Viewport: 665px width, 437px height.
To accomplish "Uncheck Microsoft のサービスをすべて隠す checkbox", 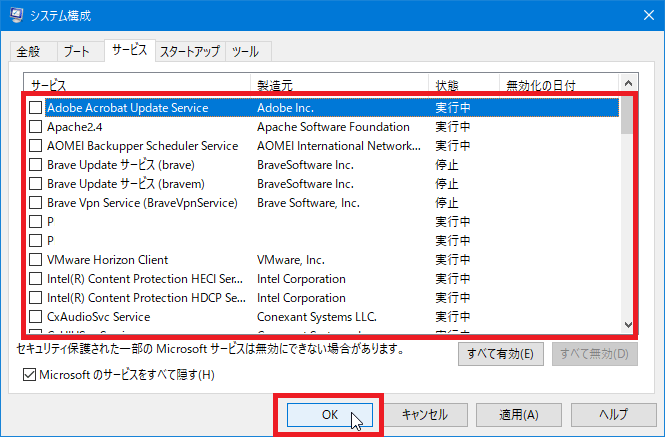I will pyautogui.click(x=28, y=375).
